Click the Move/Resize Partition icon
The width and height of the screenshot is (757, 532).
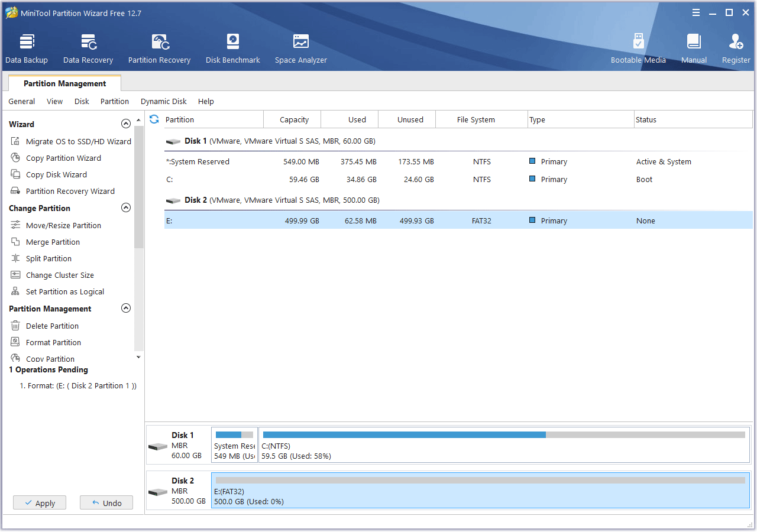tap(15, 225)
